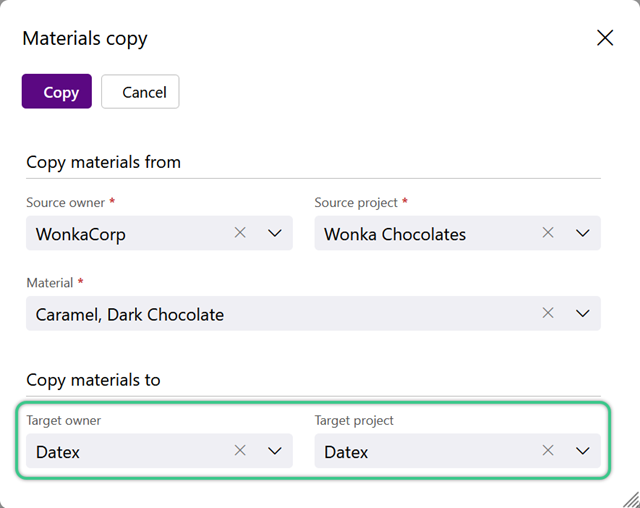Close the Materials copy dialog
This screenshot has width=640, height=508.
pos(605,38)
